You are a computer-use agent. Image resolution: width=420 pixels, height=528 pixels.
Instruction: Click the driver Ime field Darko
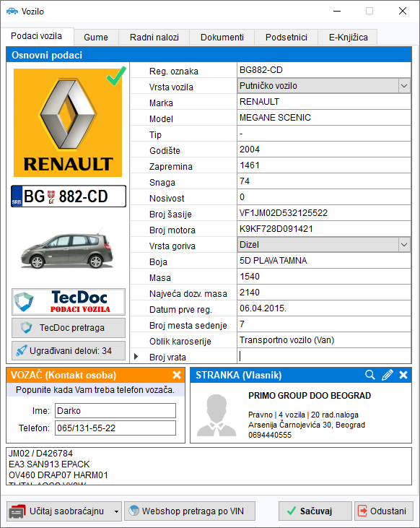point(115,411)
